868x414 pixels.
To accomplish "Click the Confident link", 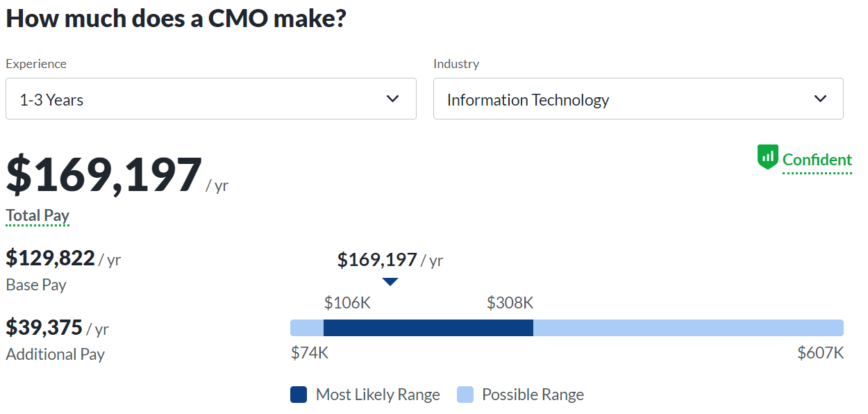I will (817, 159).
